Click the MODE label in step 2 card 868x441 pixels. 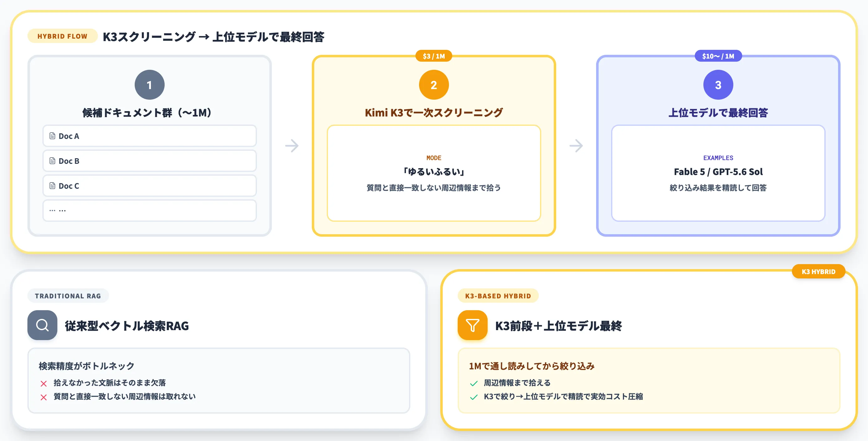tap(434, 158)
